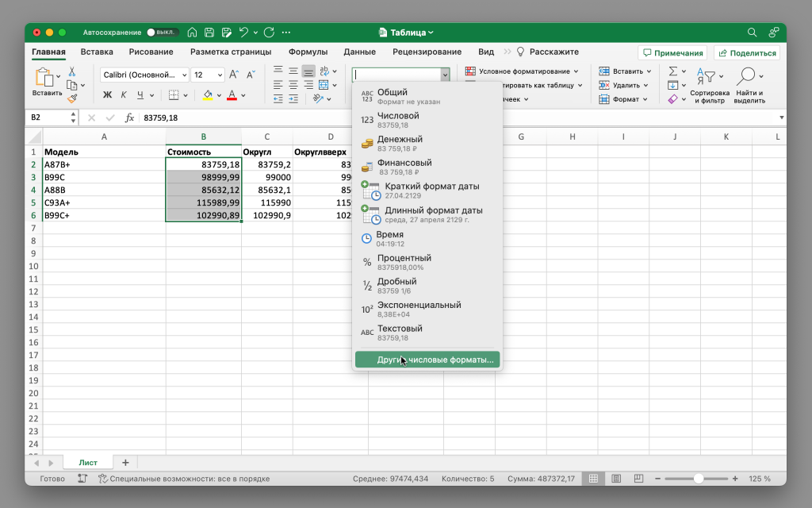Increase indent in the cell

pyautogui.click(x=293, y=98)
